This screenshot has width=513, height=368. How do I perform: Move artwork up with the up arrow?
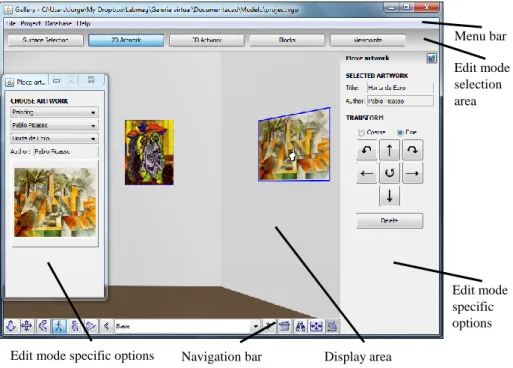click(x=389, y=150)
